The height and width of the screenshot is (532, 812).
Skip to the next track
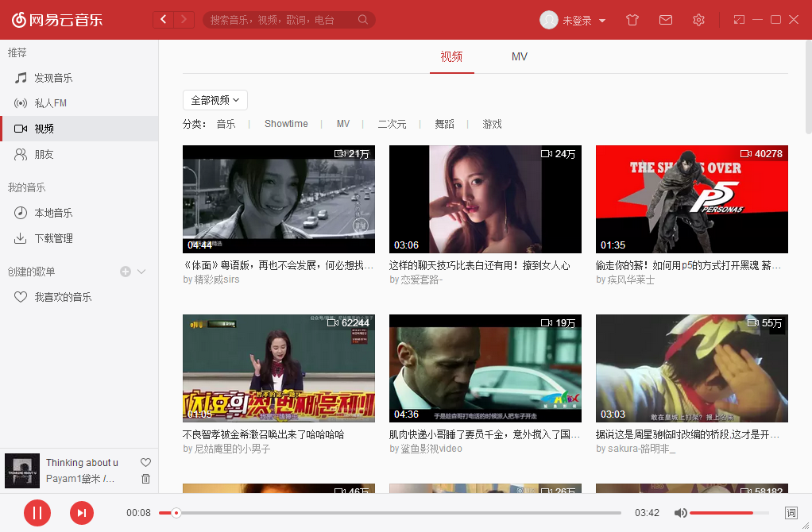click(x=82, y=513)
